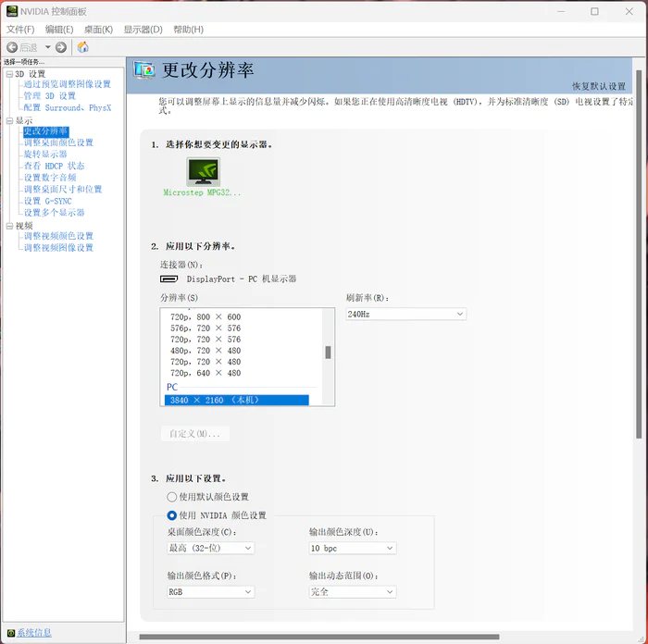Screen dimensions: 648x644
Task: Open the 显示器(D) menu
Action: pyautogui.click(x=143, y=30)
